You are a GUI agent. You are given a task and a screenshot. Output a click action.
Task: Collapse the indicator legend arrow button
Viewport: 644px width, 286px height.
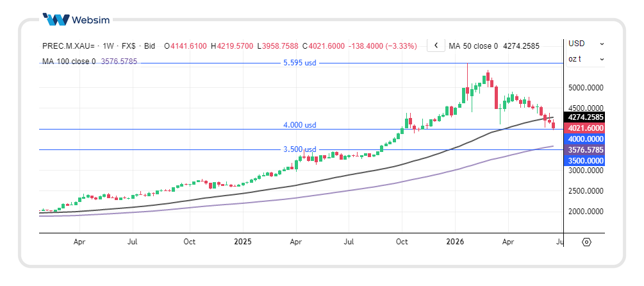tap(436, 46)
